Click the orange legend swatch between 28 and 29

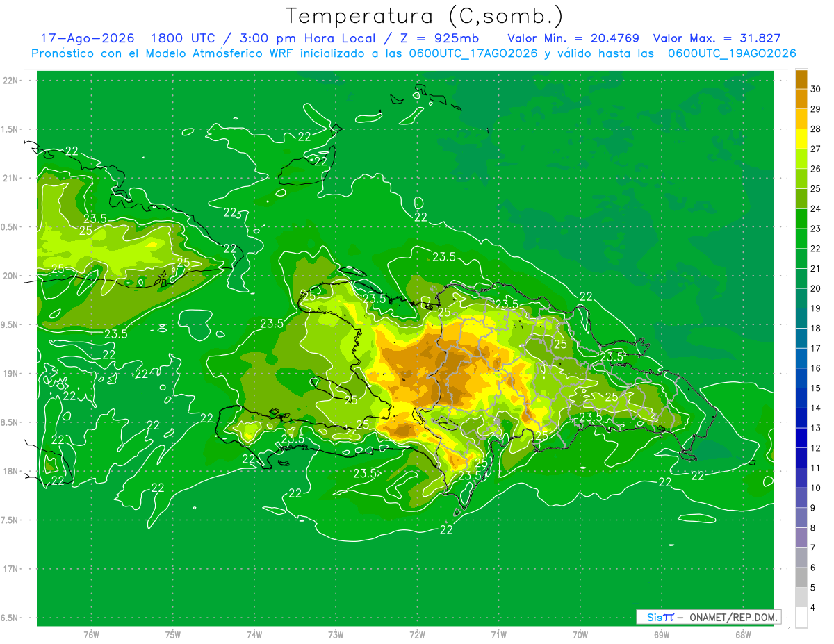801,119
